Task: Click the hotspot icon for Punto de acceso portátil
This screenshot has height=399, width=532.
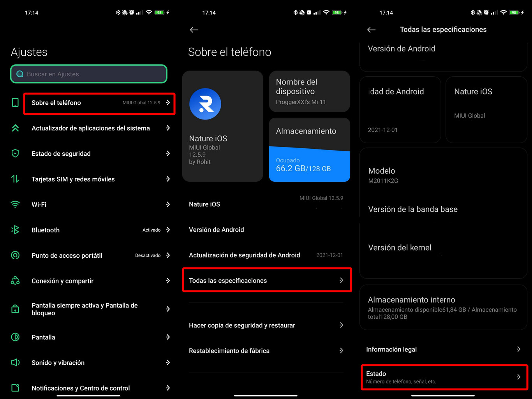Action: coord(15,255)
